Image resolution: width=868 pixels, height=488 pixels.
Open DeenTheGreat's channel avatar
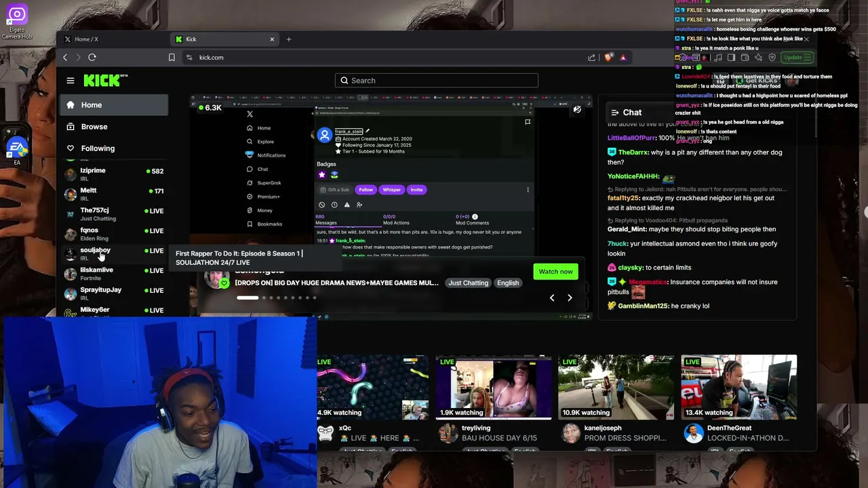[x=693, y=433]
